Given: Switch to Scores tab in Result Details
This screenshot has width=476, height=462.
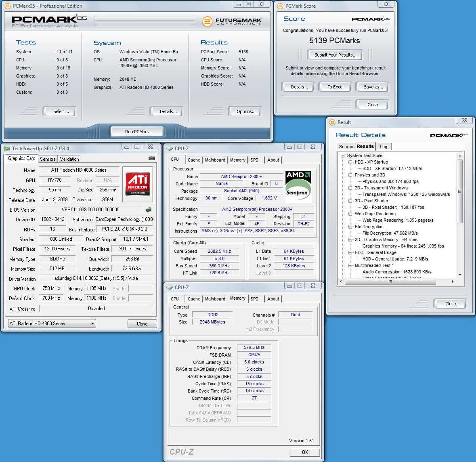Looking at the screenshot, I should tap(346, 147).
